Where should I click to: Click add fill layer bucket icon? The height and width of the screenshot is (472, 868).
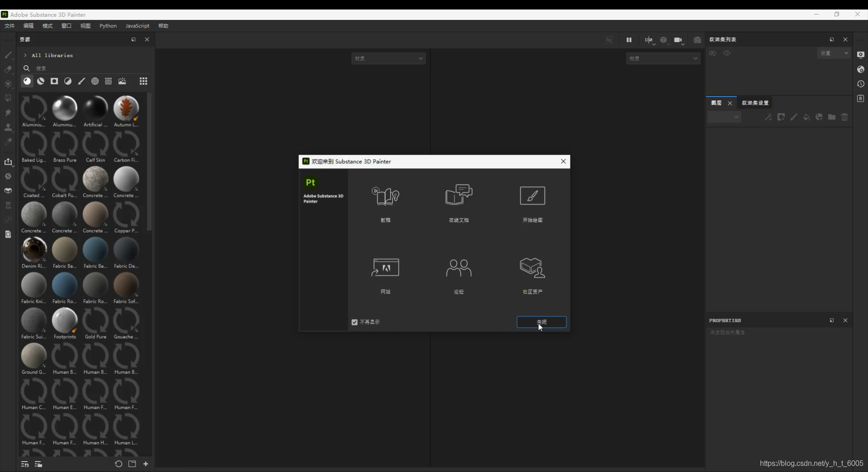[807, 117]
